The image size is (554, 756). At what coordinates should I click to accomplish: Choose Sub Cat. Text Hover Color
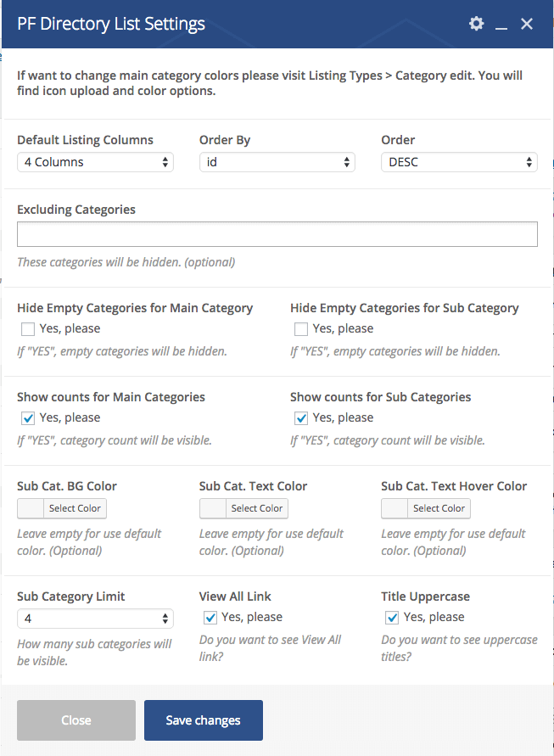pyautogui.click(x=439, y=508)
